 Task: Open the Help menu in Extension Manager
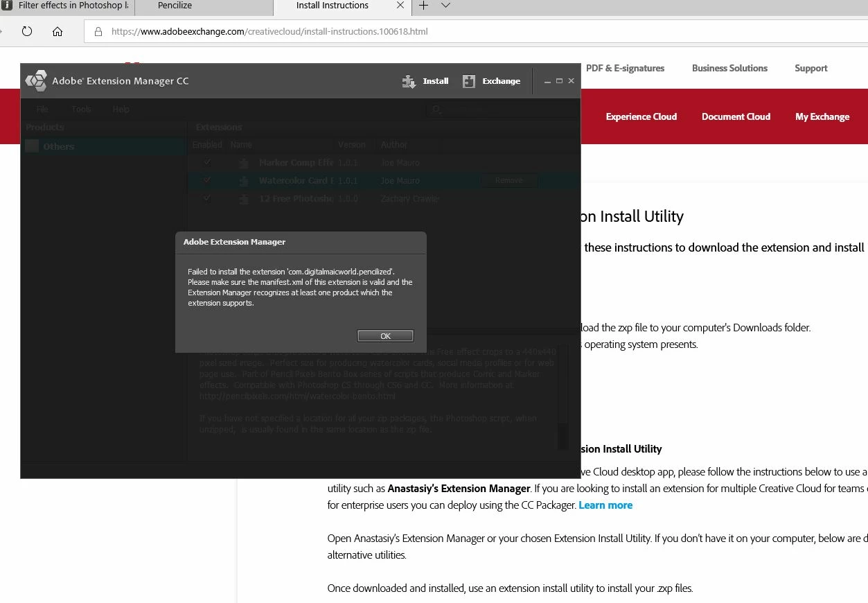click(x=121, y=109)
